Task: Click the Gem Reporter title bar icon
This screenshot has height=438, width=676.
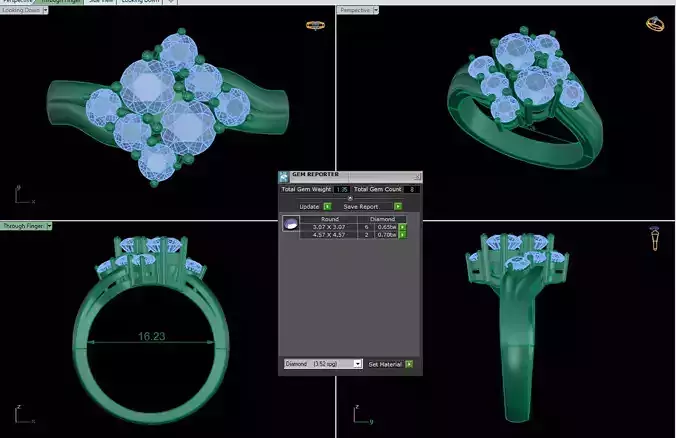Action: 284,177
